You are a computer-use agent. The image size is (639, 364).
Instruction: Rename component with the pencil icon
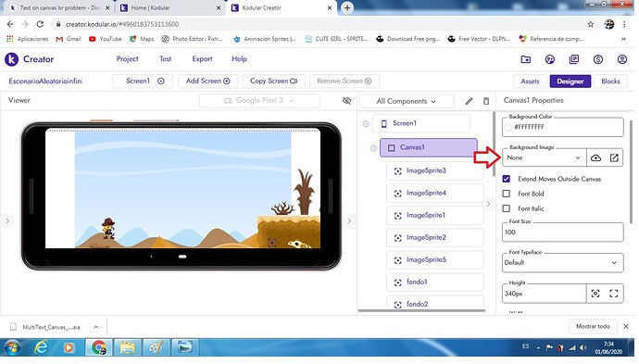pos(469,101)
